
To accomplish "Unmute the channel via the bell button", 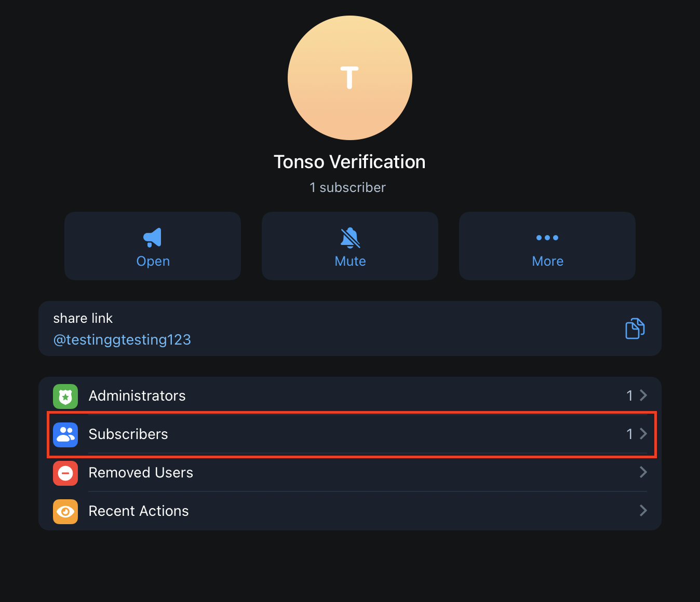I will coord(349,246).
